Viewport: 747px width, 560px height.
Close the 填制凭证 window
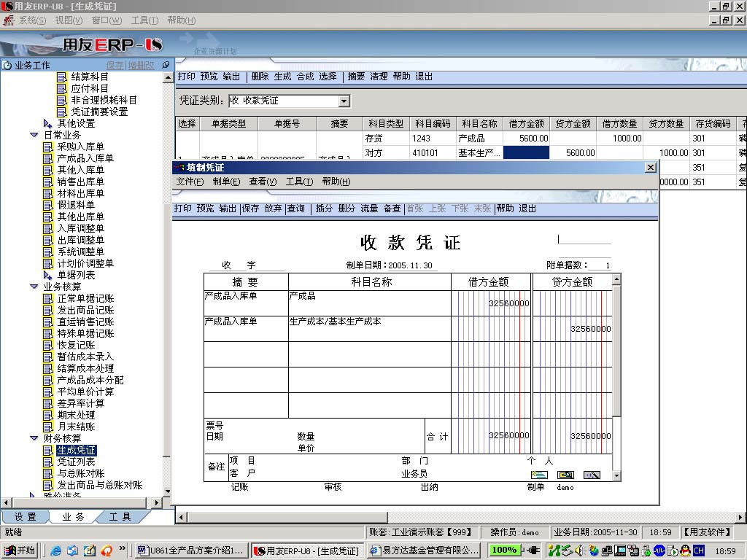coord(650,168)
